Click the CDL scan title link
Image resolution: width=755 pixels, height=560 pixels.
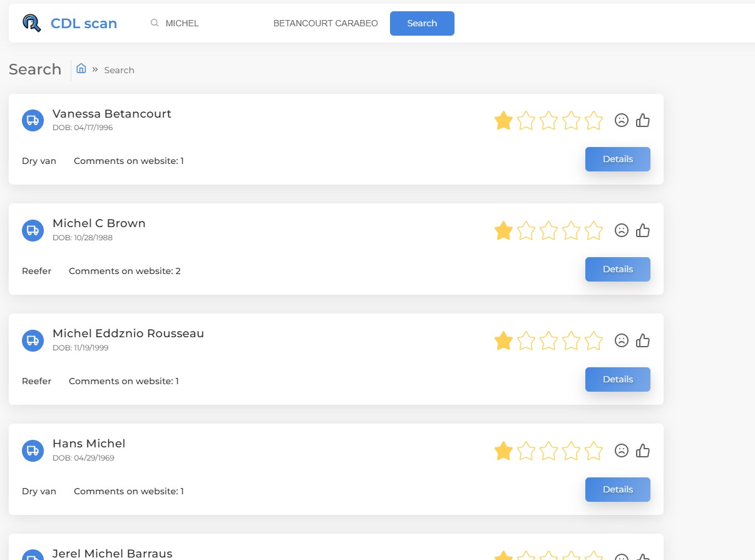(84, 24)
